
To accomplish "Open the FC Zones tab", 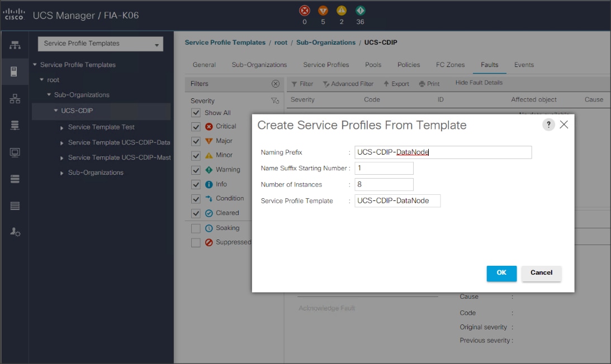I will click(450, 65).
